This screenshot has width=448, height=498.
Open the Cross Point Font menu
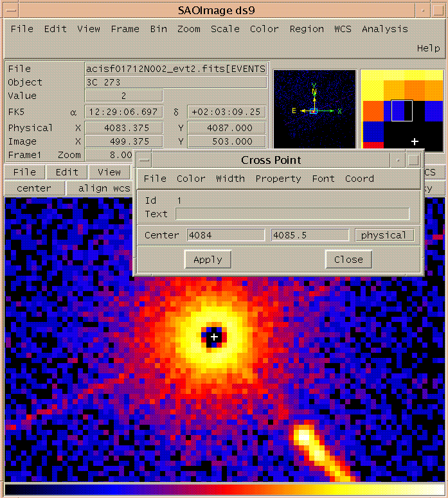coord(323,179)
